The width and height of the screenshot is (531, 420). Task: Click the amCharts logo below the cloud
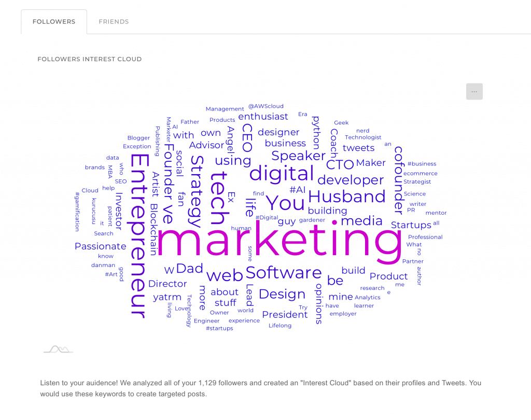point(58,349)
